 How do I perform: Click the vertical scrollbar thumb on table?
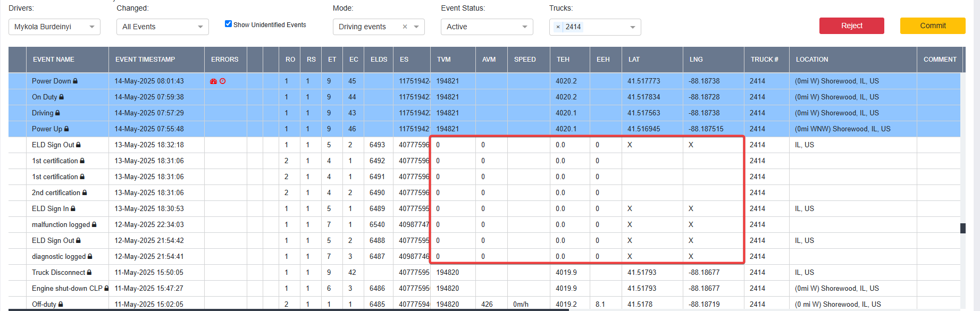(962, 228)
